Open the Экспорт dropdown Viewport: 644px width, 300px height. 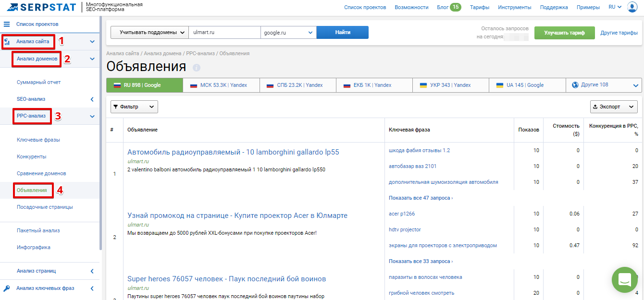[614, 107]
